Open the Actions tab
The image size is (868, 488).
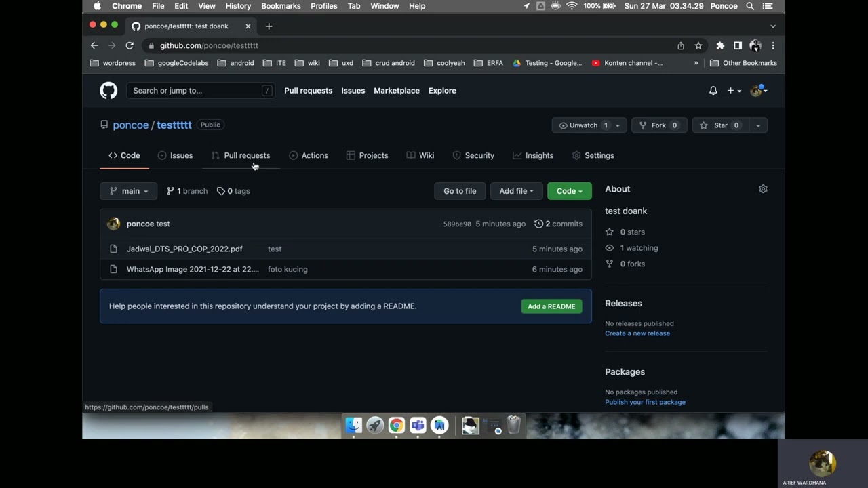309,155
